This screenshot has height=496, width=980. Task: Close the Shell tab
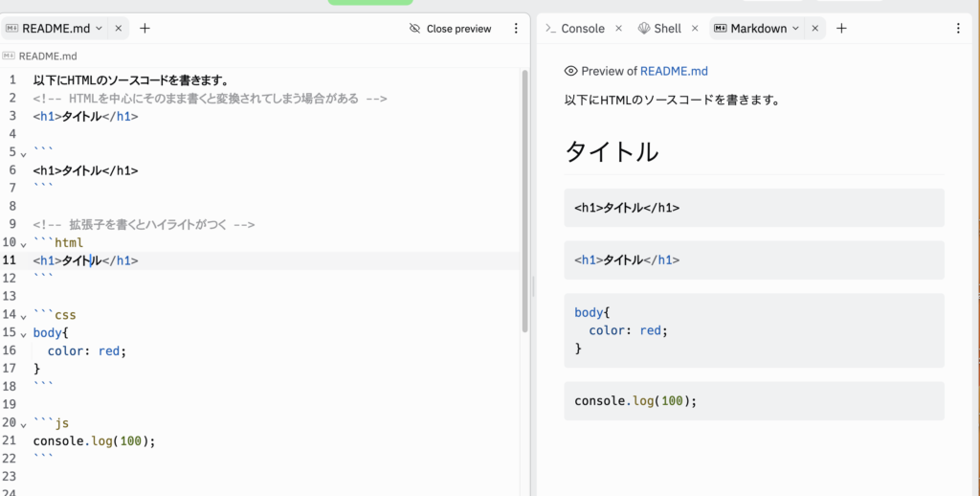coord(695,28)
